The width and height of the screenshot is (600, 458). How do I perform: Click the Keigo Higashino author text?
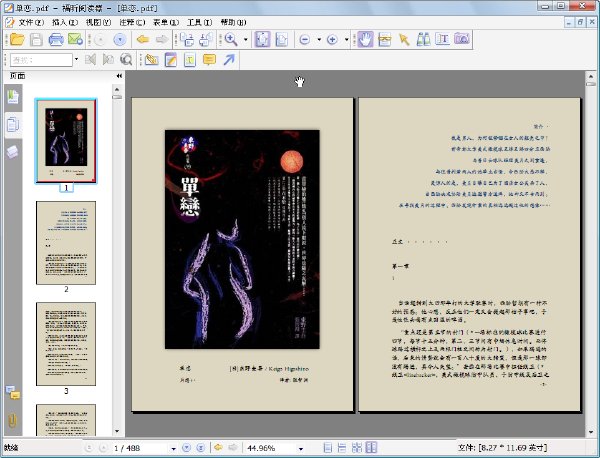pyautogui.click(x=289, y=369)
